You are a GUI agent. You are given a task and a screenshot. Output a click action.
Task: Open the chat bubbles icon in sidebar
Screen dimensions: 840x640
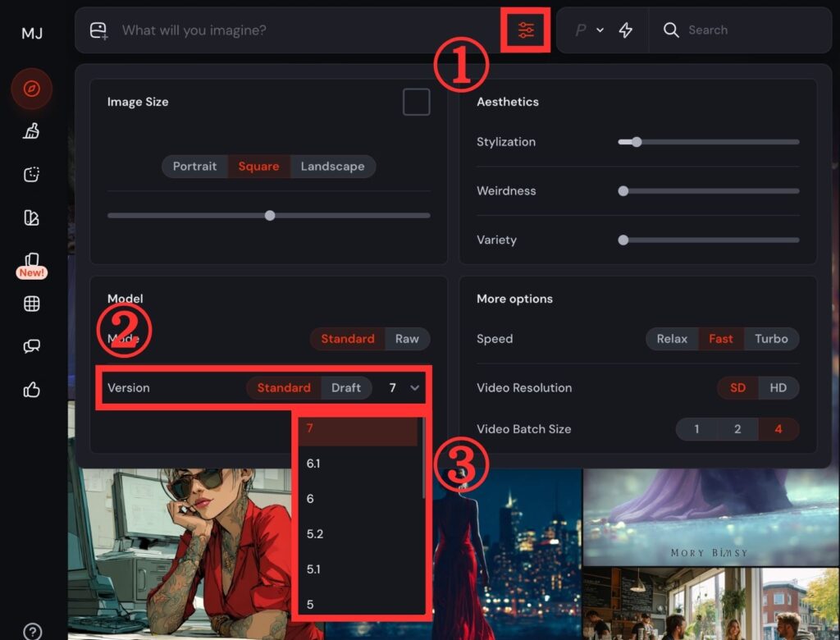point(32,346)
